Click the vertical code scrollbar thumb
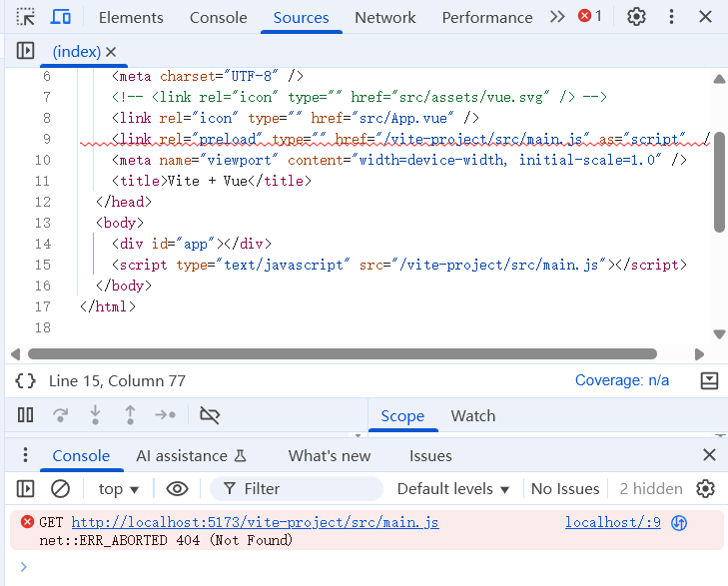The image size is (728, 586). pyautogui.click(x=719, y=182)
